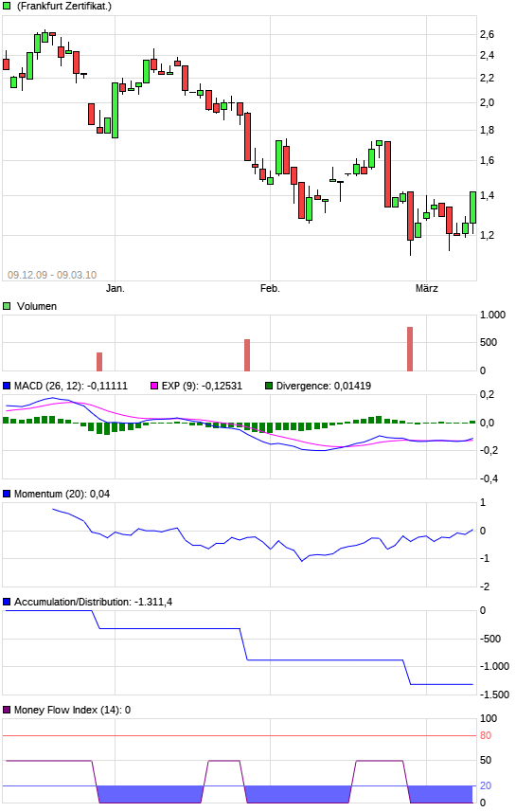Click the Money Flow Index title label
The height and width of the screenshot is (812, 516).
72,710
